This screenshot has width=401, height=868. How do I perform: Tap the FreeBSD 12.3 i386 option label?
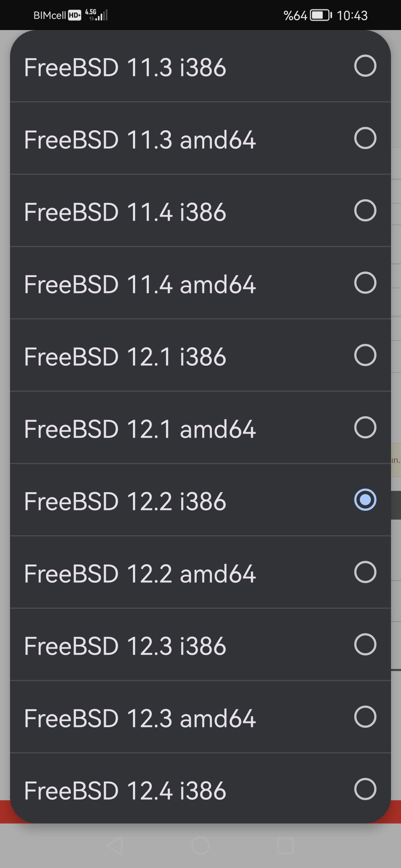tap(125, 646)
